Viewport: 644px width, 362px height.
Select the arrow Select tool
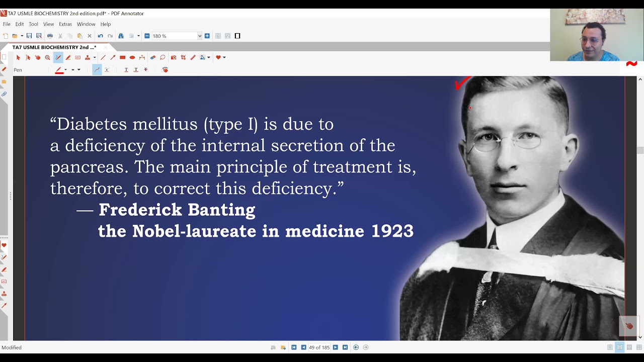pos(18,57)
